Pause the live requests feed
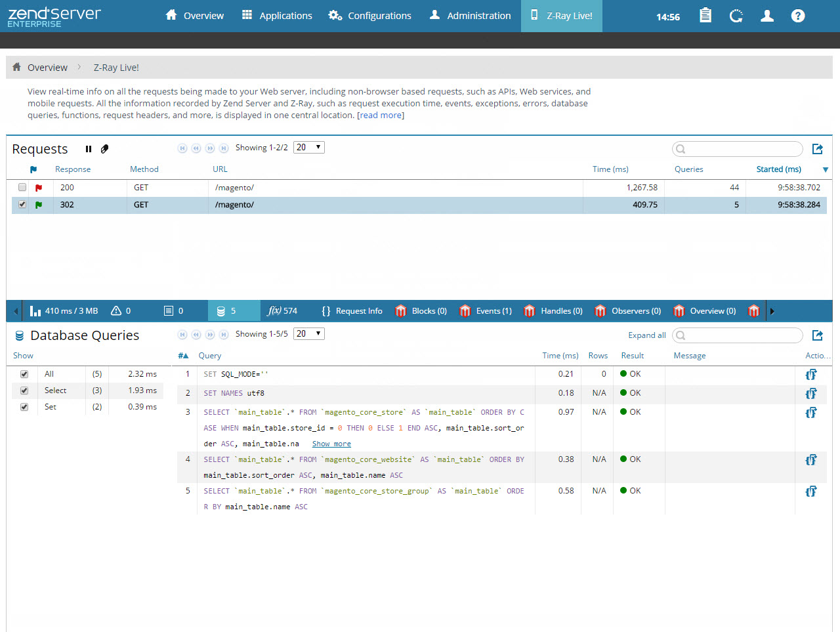The width and height of the screenshot is (840, 632). 89,149
